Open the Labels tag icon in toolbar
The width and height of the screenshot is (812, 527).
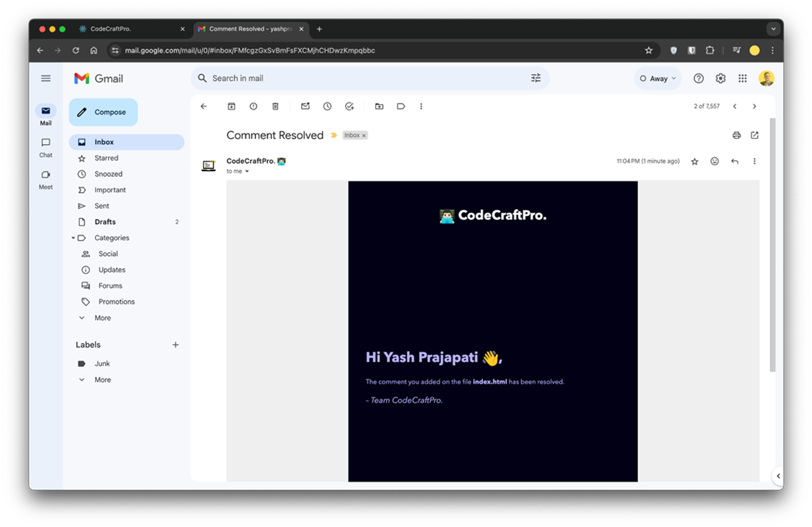[x=401, y=106]
